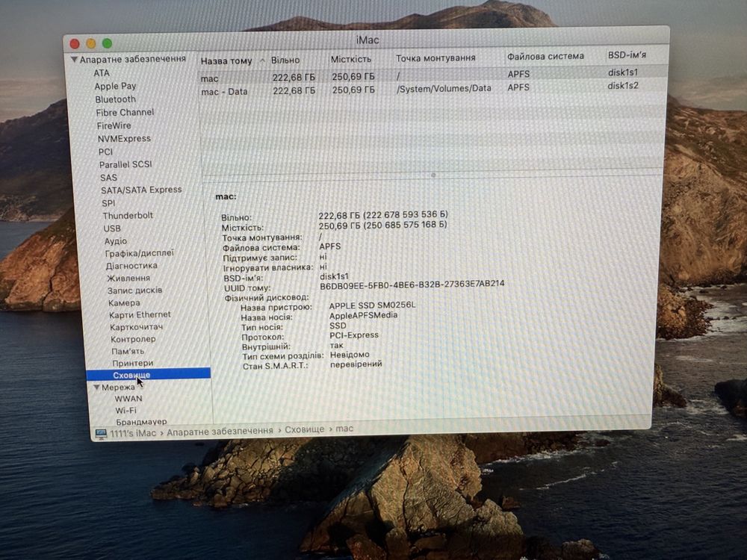This screenshot has height=560, width=747.
Task: Select WWAN under Мережа
Action: click(128, 399)
